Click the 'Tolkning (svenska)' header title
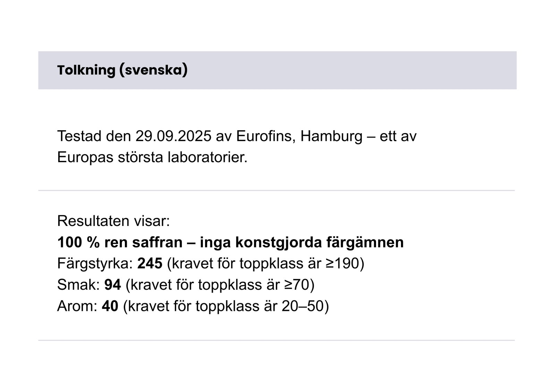Image resolution: width=555 pixels, height=392 pixels. click(122, 70)
